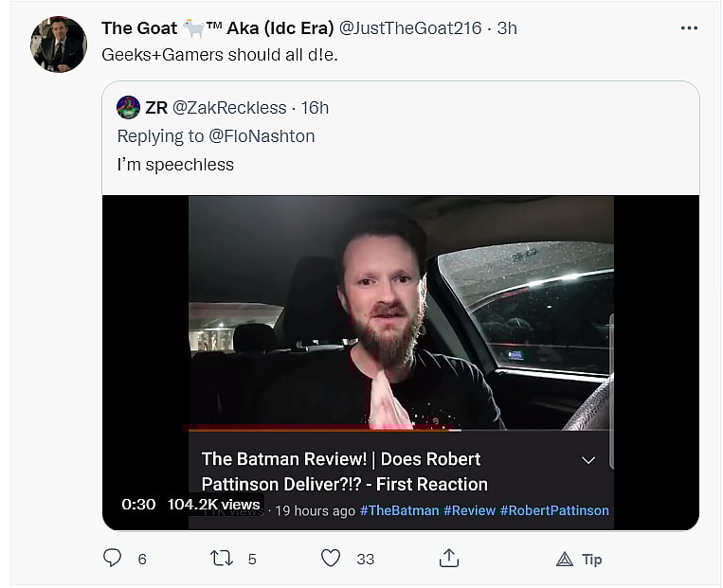Click the Tip triangle icon
The image size is (723, 588).
click(565, 559)
